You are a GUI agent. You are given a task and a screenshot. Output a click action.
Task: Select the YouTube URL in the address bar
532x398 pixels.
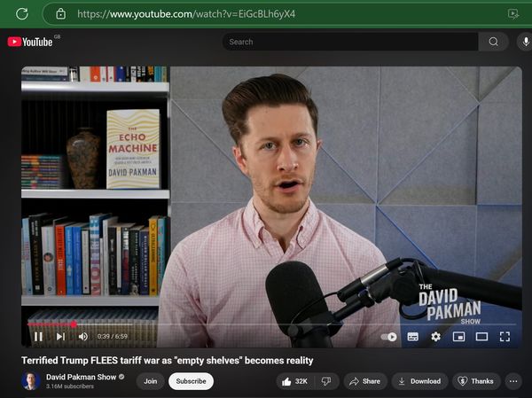pyautogui.click(x=186, y=14)
